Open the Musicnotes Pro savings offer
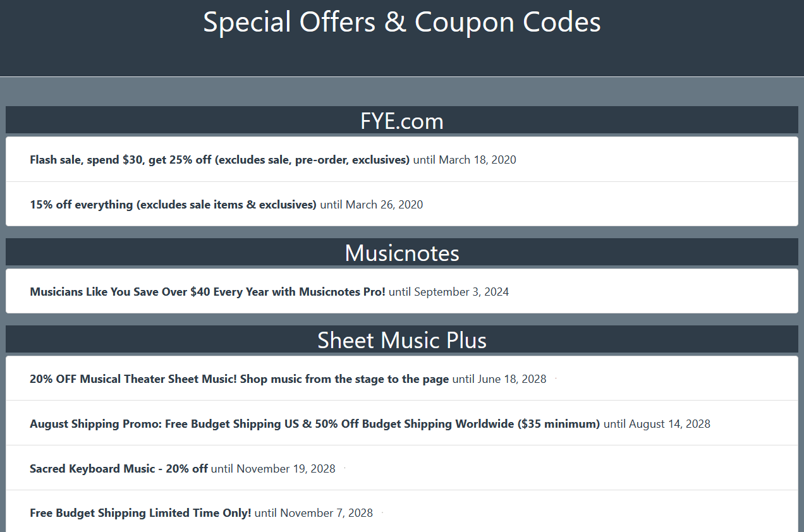 [x=207, y=292]
